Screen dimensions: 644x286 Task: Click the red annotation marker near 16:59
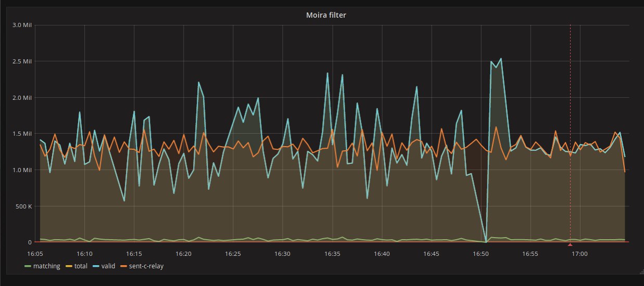(x=570, y=244)
